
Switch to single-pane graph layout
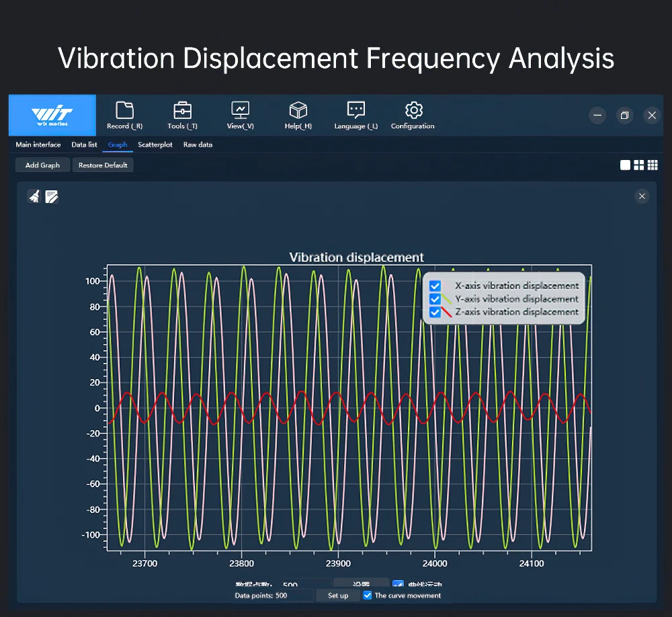pos(625,165)
